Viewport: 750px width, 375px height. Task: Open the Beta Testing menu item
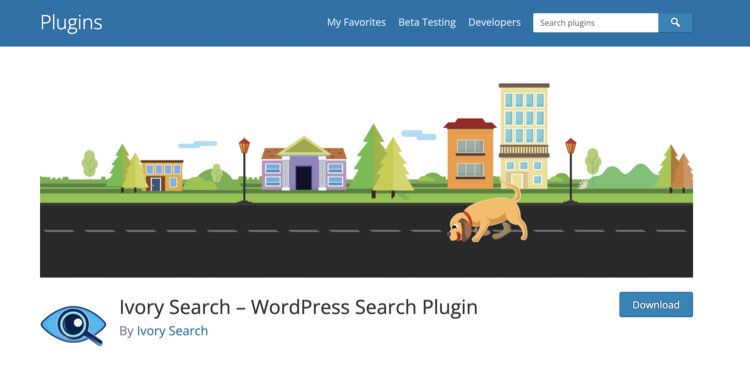coord(427,22)
